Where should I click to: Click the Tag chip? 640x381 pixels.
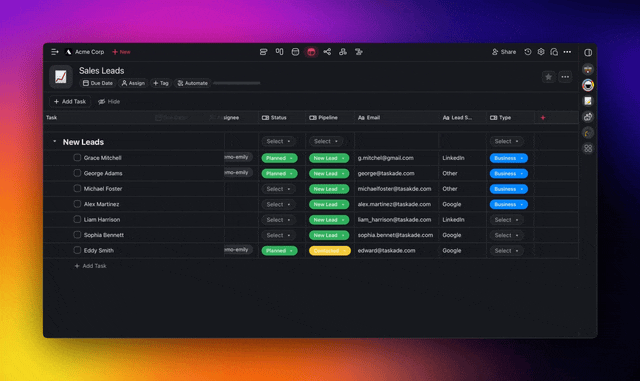161,83
